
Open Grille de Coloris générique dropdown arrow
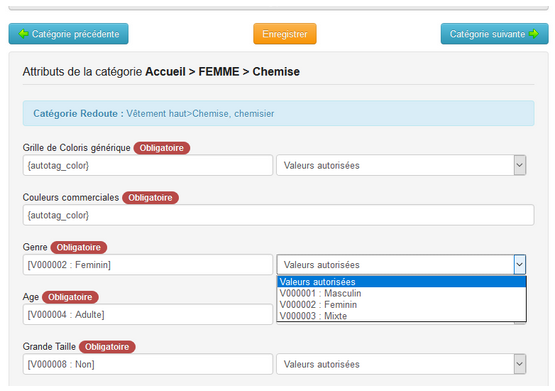pyautogui.click(x=519, y=165)
